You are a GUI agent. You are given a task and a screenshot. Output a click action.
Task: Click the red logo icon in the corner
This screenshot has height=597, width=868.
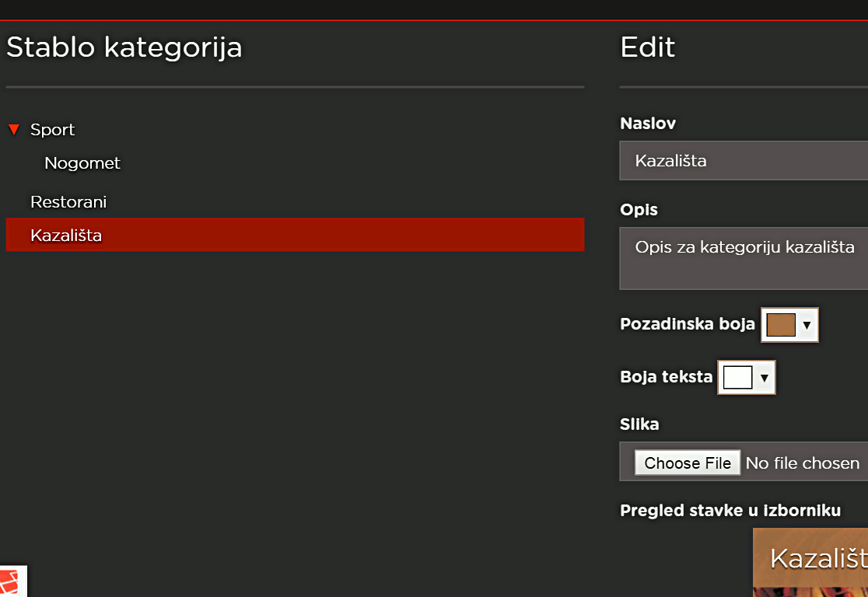[10, 582]
